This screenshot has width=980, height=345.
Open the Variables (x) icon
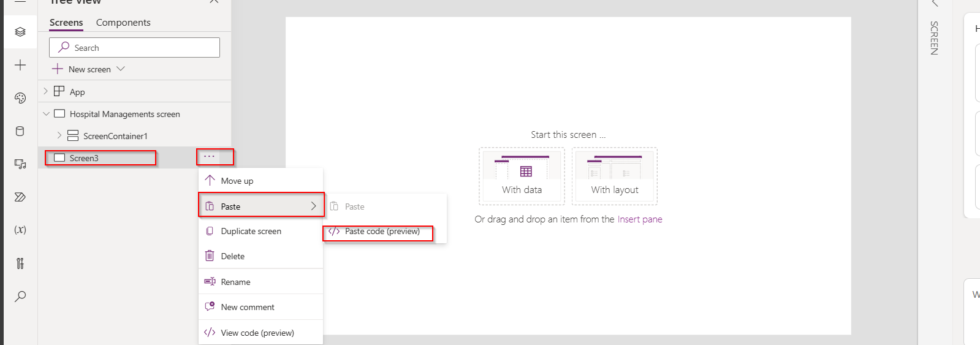pyautogui.click(x=20, y=230)
